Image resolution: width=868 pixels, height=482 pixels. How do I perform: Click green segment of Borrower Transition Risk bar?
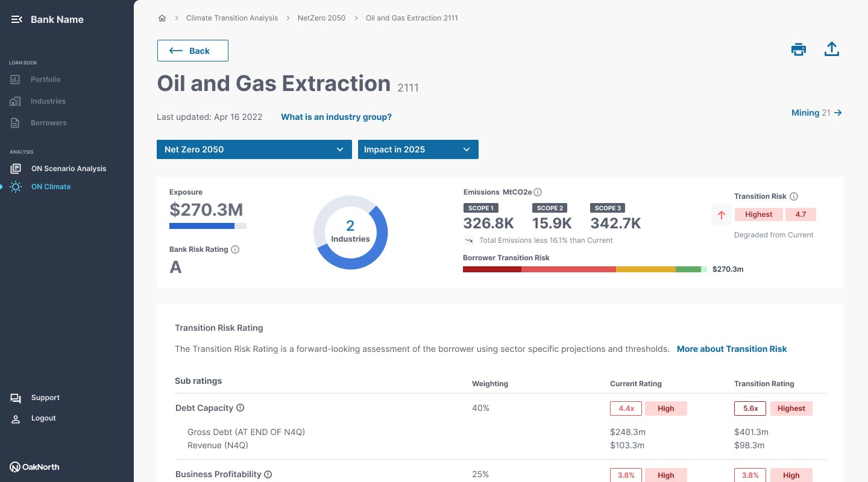[x=688, y=269]
